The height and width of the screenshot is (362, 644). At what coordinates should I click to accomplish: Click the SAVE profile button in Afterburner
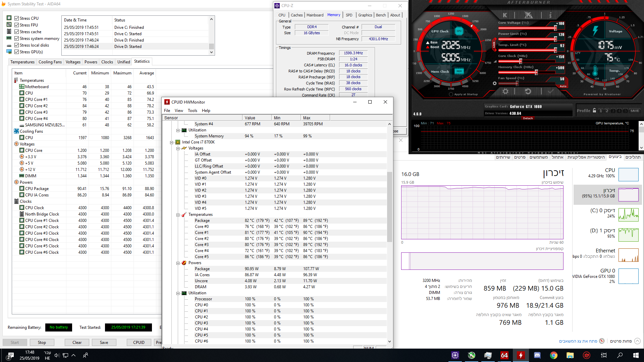pos(634,111)
